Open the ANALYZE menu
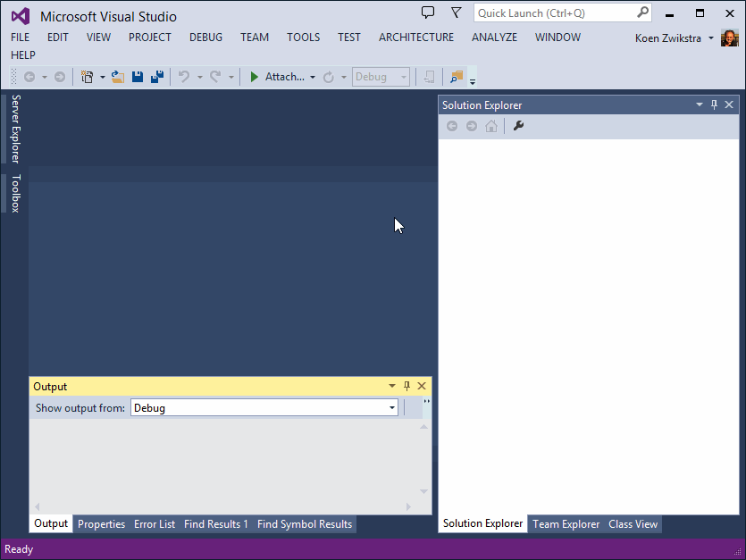The width and height of the screenshot is (746, 560). tap(494, 38)
